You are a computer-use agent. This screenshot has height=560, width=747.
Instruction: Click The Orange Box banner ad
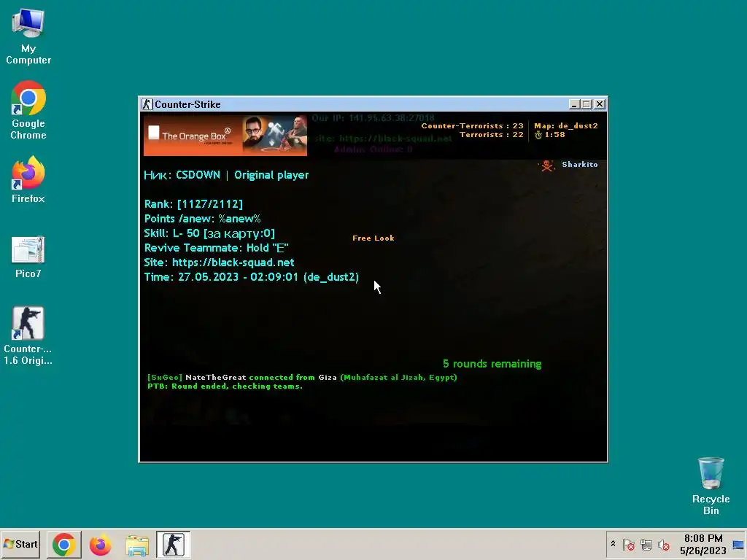coord(225,135)
